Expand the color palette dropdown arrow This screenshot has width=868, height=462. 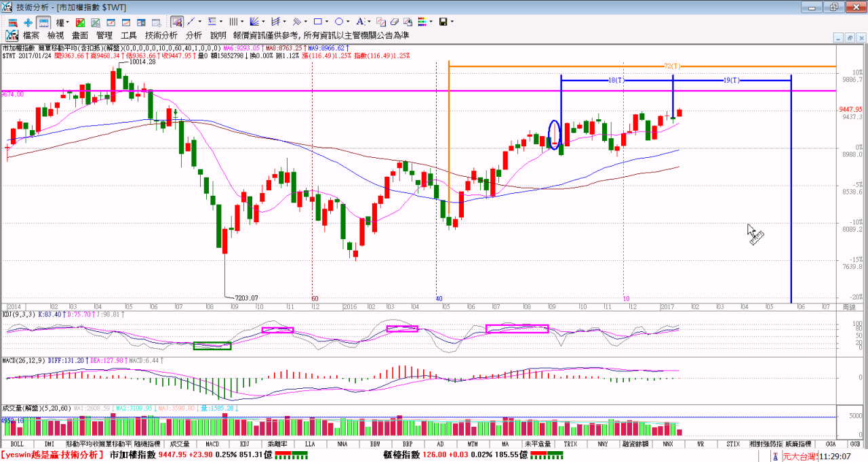(431, 22)
